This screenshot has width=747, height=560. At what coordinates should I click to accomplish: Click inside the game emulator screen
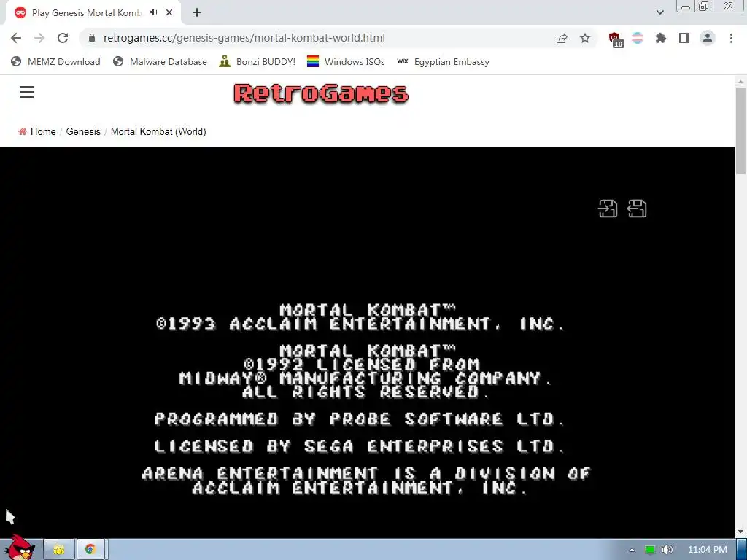pos(367,342)
